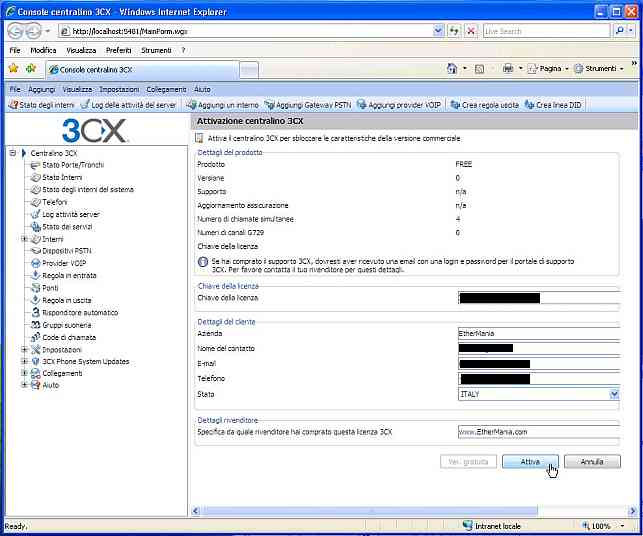This screenshot has height=536, width=643.
Task: Select Stato Porte/Tronchi icon in tree
Action: click(36, 165)
